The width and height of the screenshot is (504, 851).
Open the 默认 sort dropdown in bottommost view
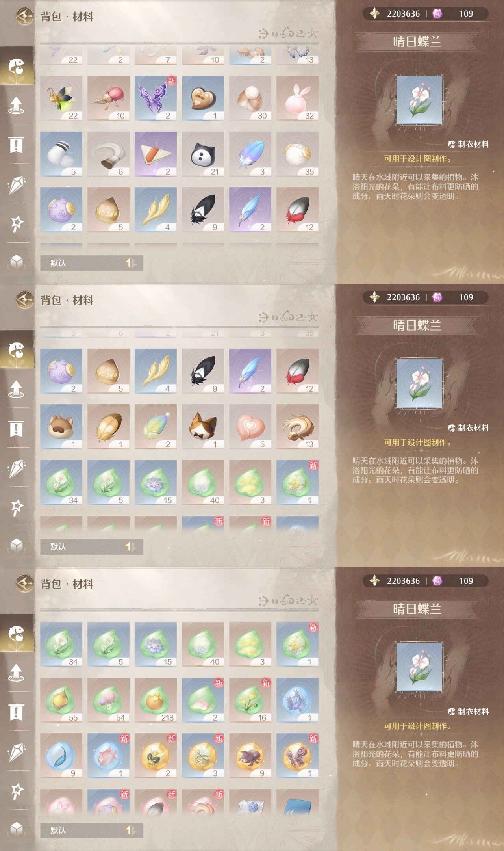click(x=80, y=830)
